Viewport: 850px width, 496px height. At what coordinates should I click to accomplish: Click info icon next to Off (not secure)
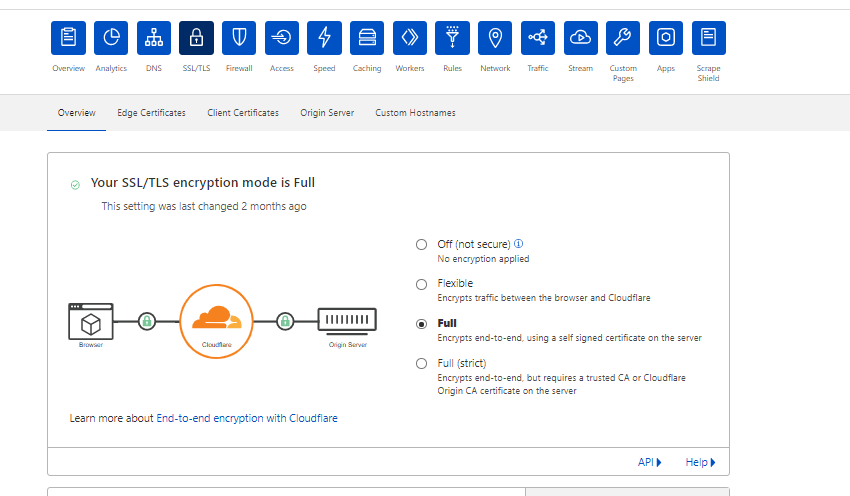click(x=518, y=243)
